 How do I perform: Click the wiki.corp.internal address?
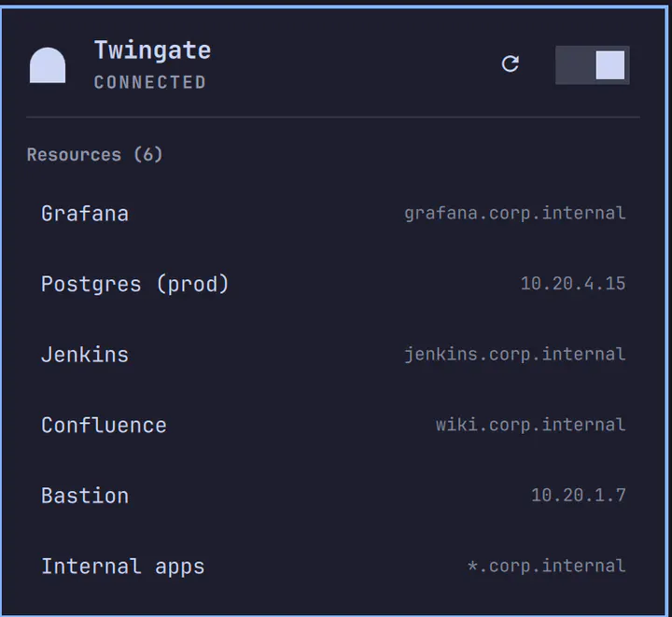(x=530, y=425)
